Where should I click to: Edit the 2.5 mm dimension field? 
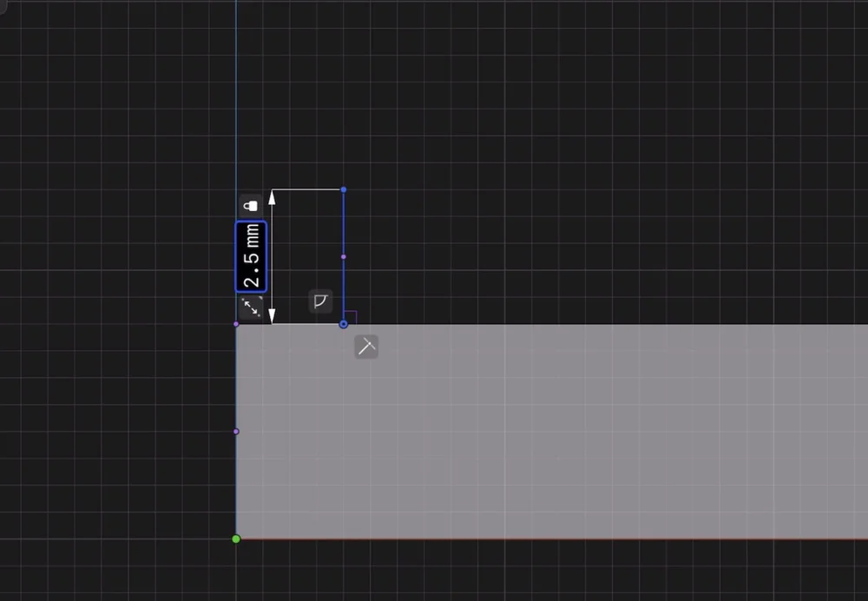point(251,256)
